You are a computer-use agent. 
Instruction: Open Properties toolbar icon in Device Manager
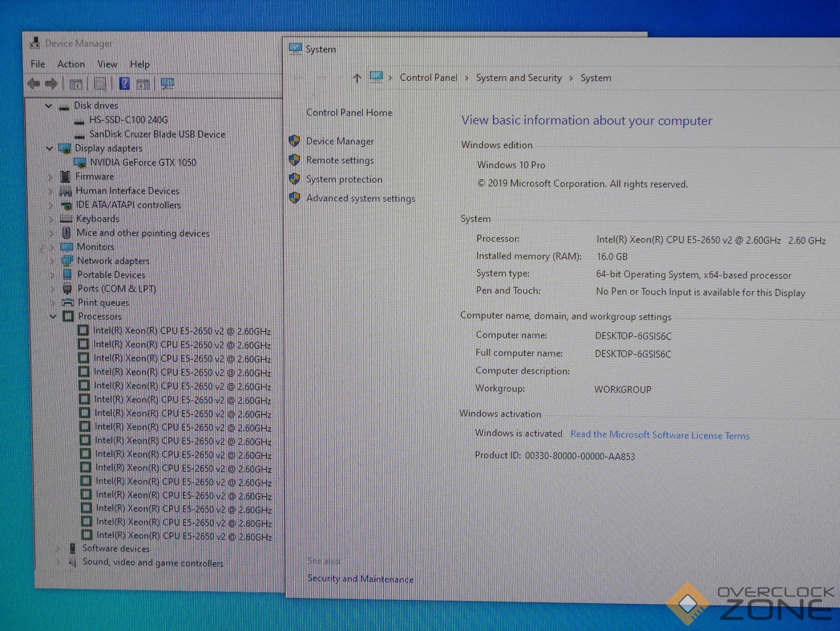100,84
